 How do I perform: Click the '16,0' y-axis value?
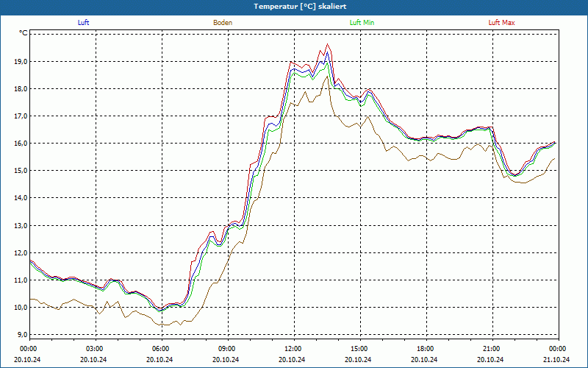21,144
